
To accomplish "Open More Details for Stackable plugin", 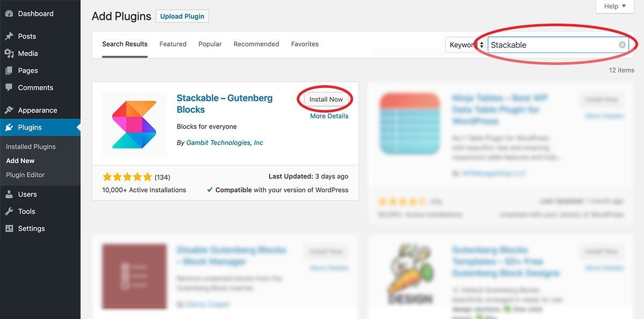I will 329,116.
